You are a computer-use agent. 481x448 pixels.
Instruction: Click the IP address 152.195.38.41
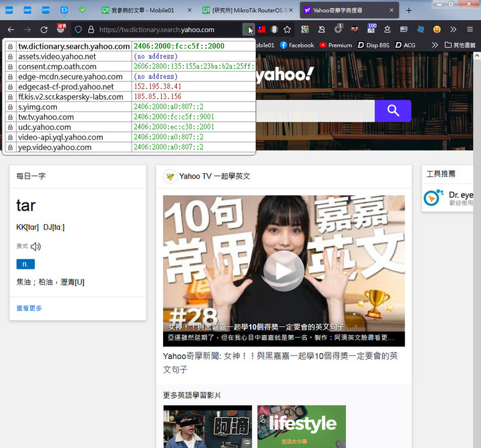(158, 86)
